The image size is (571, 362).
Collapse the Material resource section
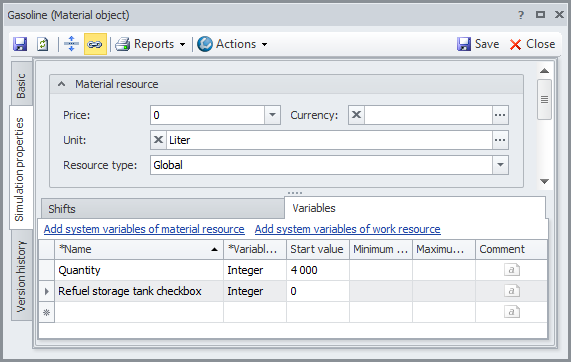click(x=62, y=84)
